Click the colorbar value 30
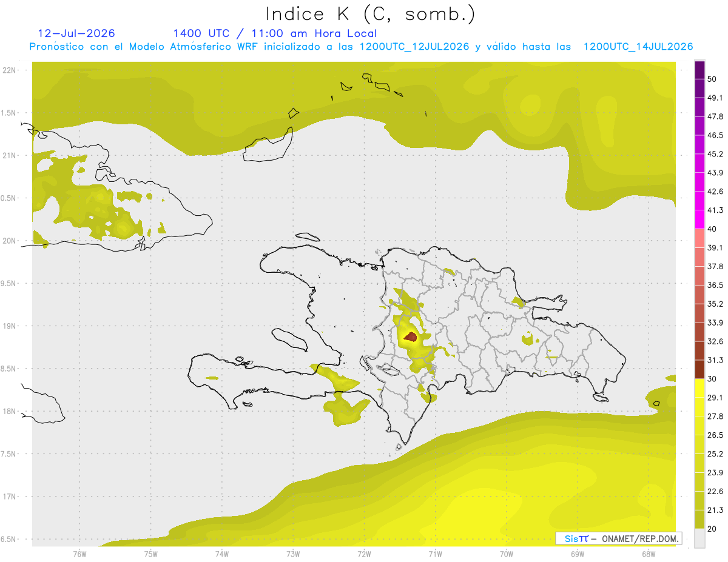The height and width of the screenshot is (562, 728). (x=712, y=379)
